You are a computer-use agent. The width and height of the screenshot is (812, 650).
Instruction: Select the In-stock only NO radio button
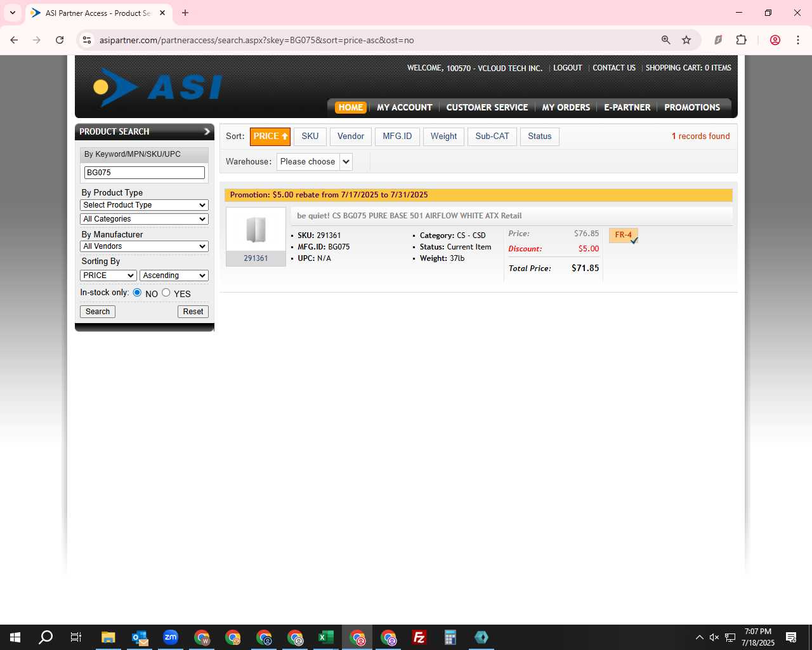pyautogui.click(x=137, y=293)
